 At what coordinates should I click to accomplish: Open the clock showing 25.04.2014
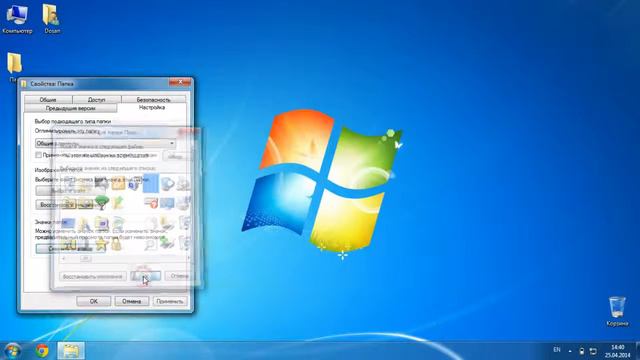click(x=618, y=351)
